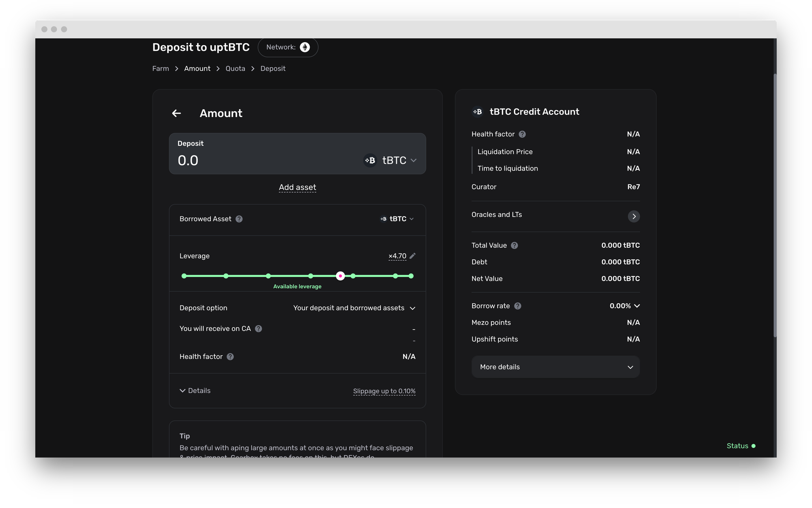Open the Deposit option dropdown
Screen dimensions: 812x508
coord(354,308)
